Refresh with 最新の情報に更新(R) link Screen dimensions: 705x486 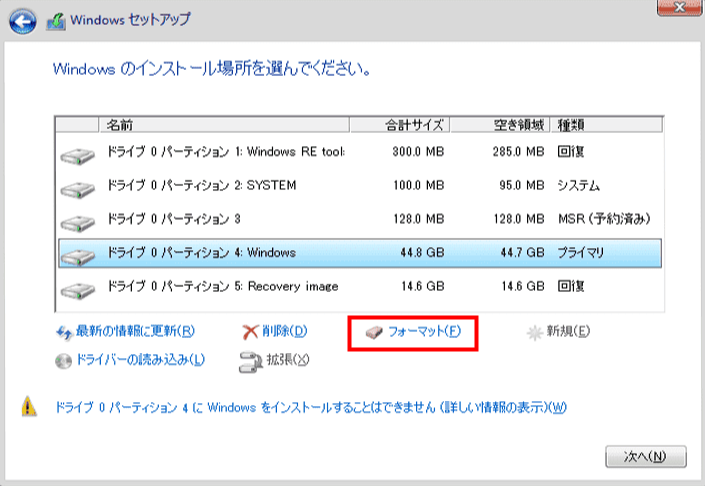click(x=135, y=331)
